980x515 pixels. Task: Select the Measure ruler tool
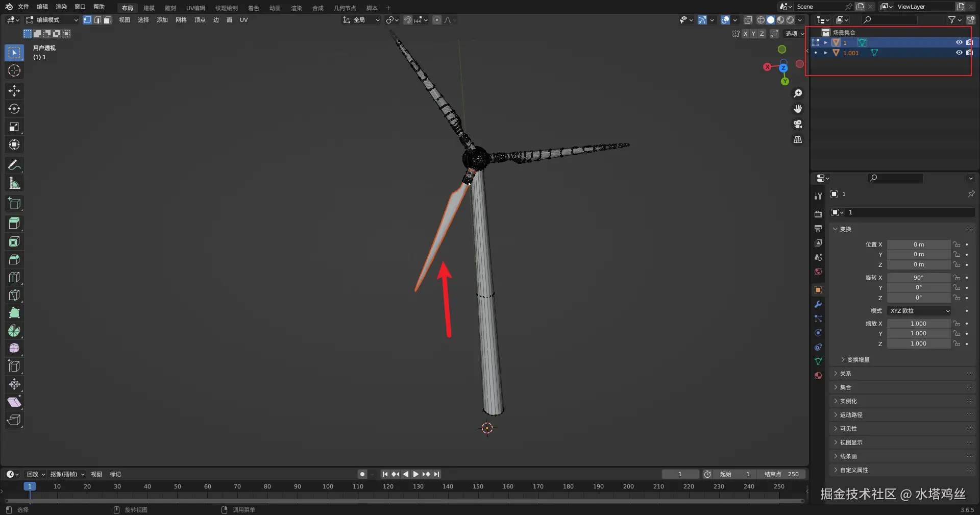point(14,183)
